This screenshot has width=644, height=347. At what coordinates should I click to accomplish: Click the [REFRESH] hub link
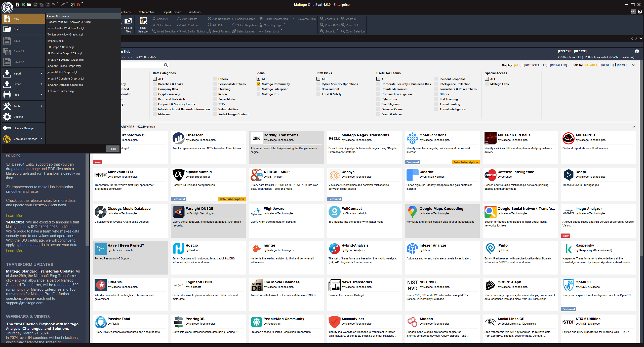[565, 51]
